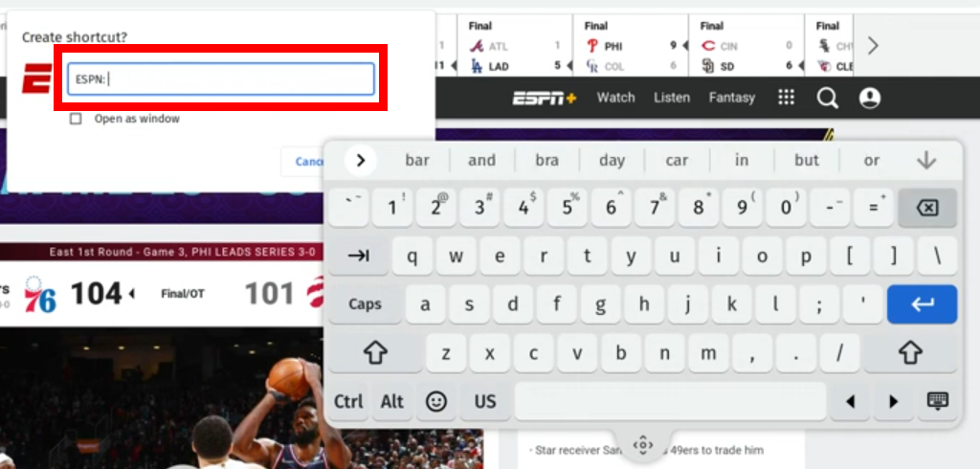Collapse keyboard with the down arrow
This screenshot has height=469, width=980.
tap(926, 161)
